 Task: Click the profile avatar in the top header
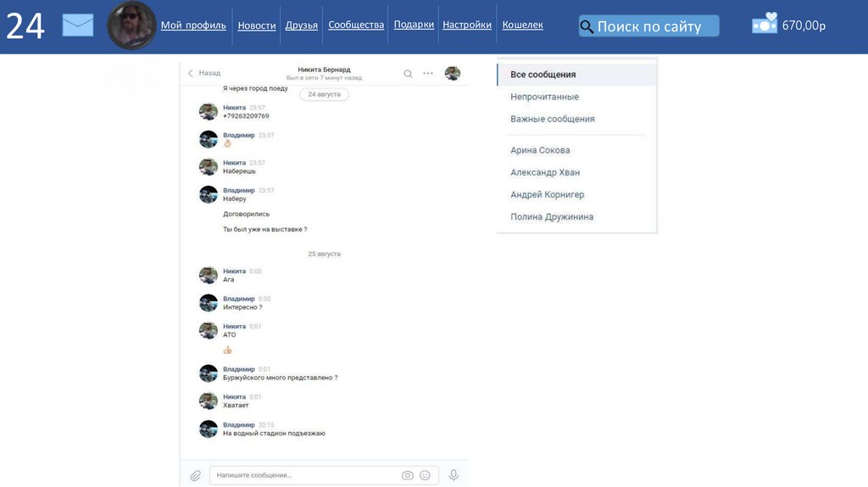pos(131,25)
